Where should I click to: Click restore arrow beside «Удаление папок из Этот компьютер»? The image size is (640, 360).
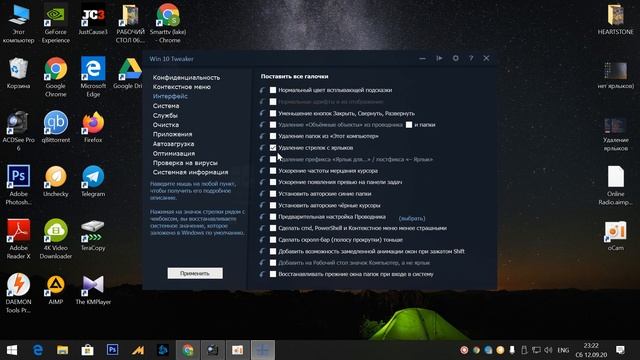click(x=262, y=136)
